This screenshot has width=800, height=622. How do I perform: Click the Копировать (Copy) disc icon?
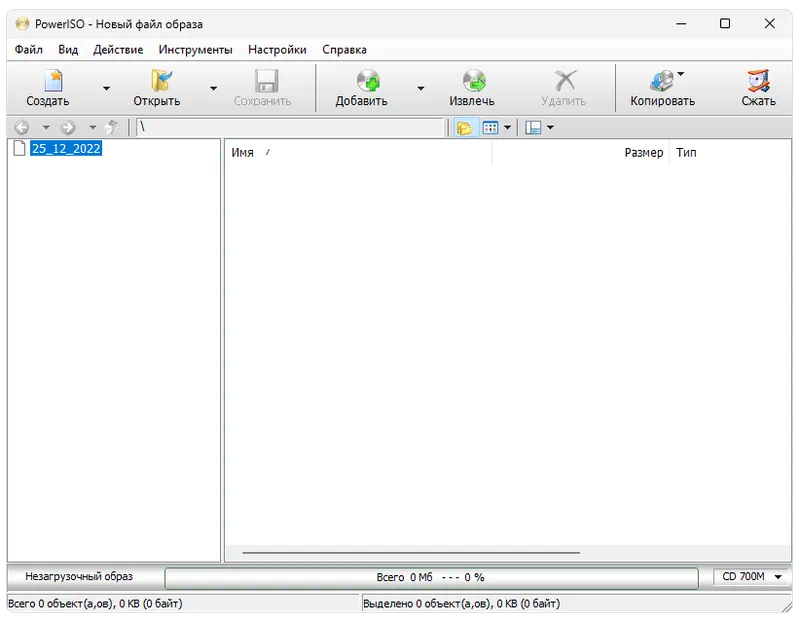point(662,81)
